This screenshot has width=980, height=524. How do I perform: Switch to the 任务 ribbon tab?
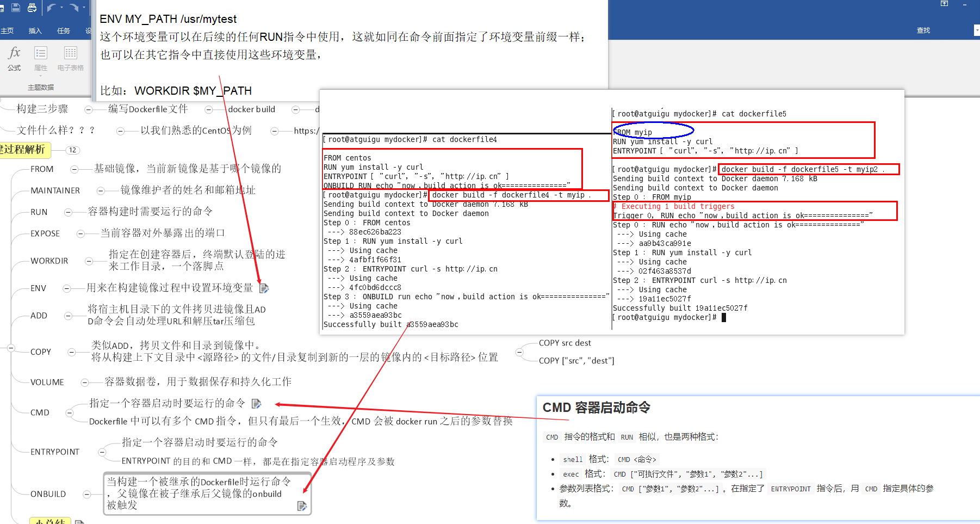pos(64,30)
